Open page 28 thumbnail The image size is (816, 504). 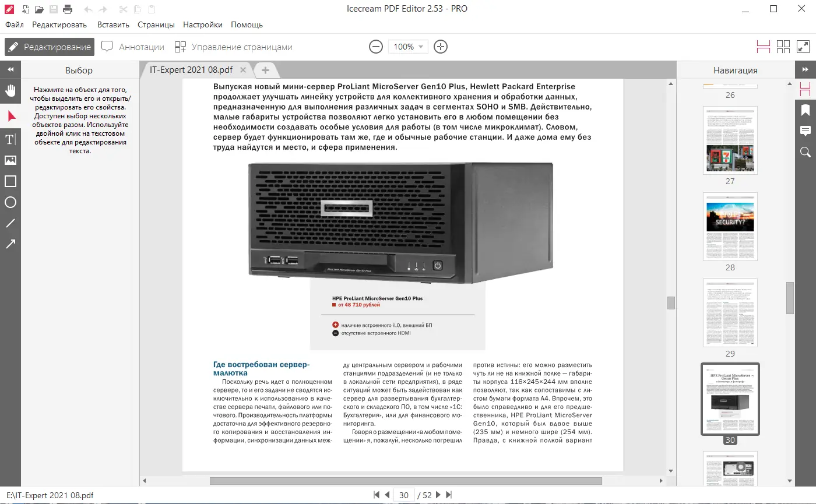coord(730,227)
